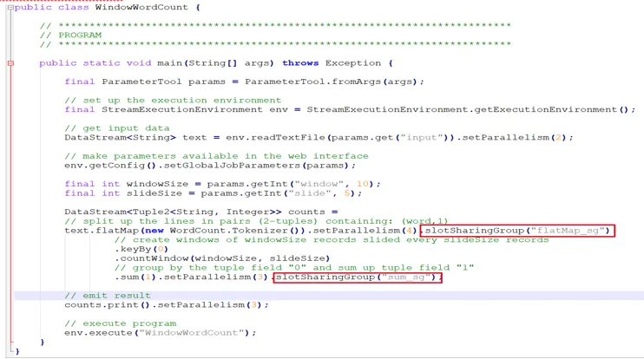This screenshot has height=359, width=644.
Task: Click DataStream<Tuple2<String, Integer>> counts declaration
Action: 200,212
